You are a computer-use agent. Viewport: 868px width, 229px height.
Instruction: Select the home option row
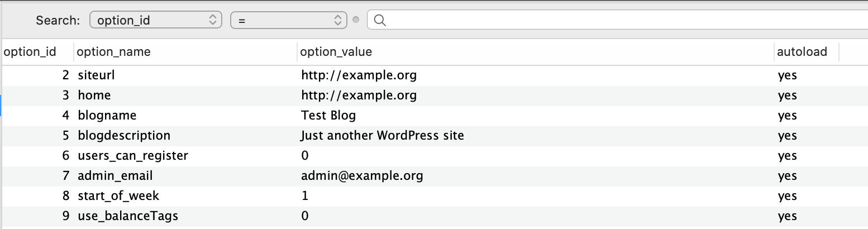point(434,95)
